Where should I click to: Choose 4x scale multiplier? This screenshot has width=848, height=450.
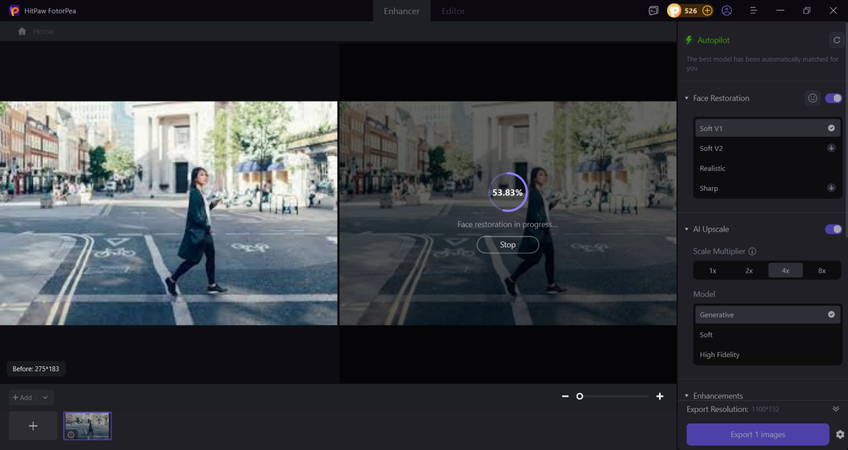point(785,270)
